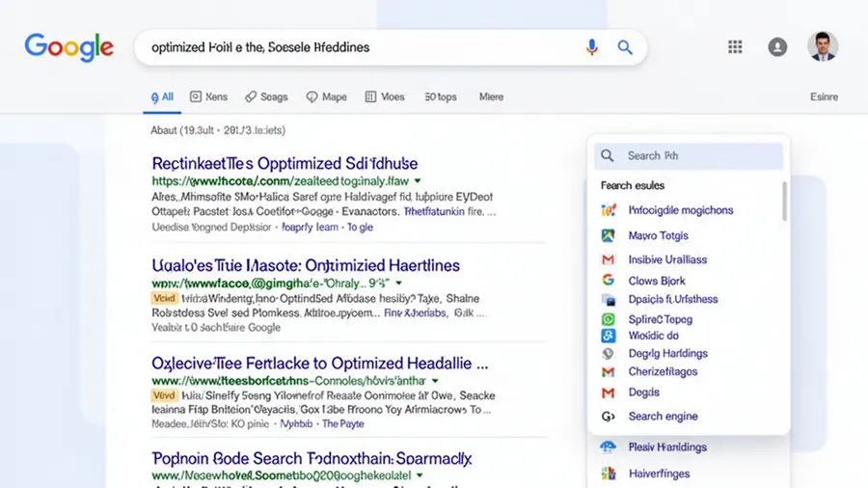
Task: Select 'Dpaicia fi.Urfsthess' in panel
Action: tap(673, 299)
